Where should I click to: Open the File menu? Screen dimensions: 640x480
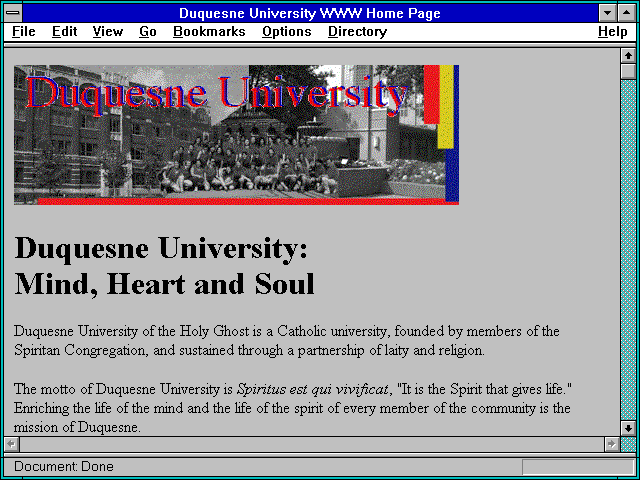[24, 32]
